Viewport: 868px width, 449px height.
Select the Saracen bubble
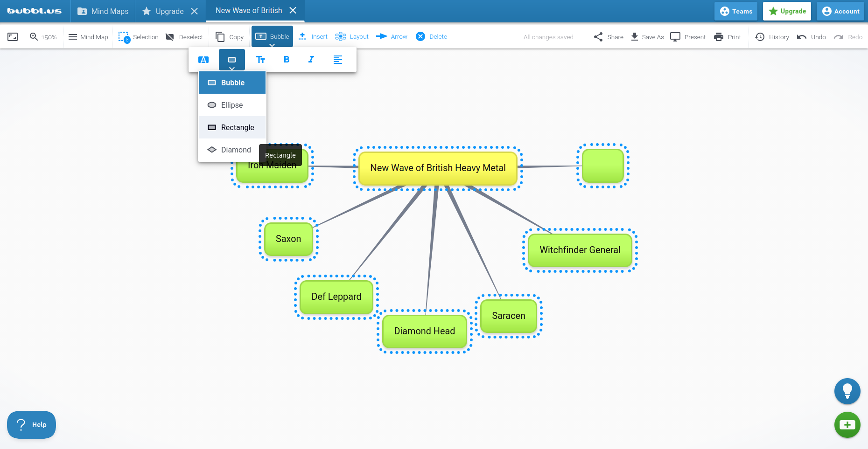pos(509,316)
